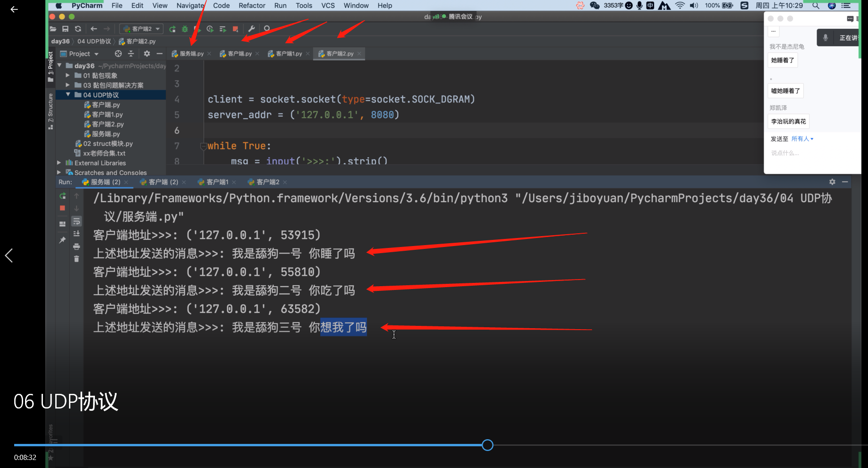868x468 pixels.
Task: Click scroll-to-end icon in Run panel
Action: point(77,234)
